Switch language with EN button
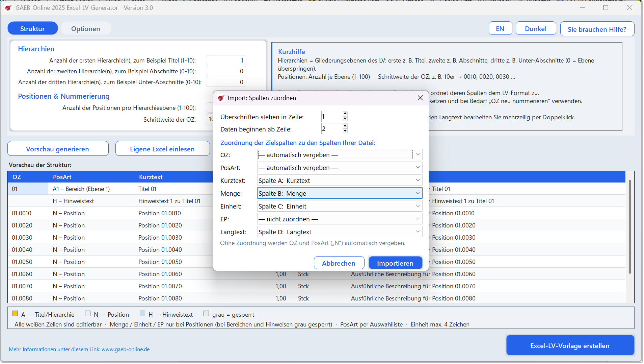644x364 pixels. [x=500, y=29]
